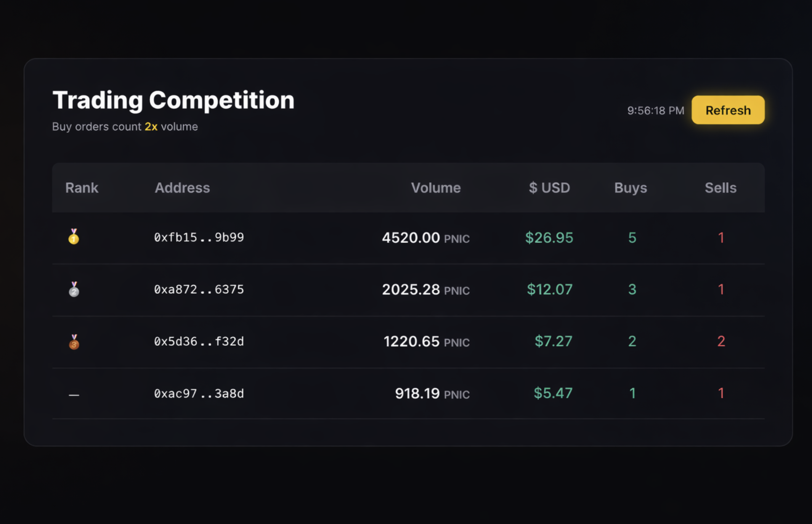Screen dimensions: 812x524
Task: Click the Rank column header
Action: 82,188
